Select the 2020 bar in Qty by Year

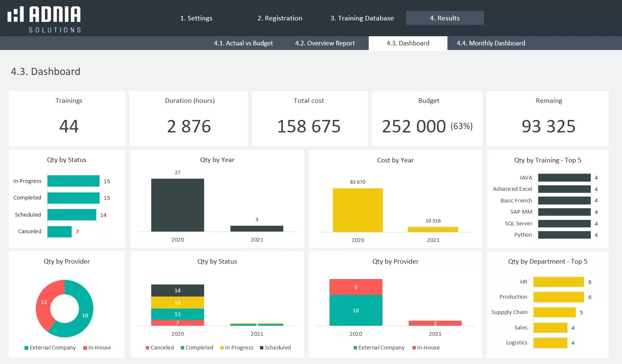pos(177,205)
